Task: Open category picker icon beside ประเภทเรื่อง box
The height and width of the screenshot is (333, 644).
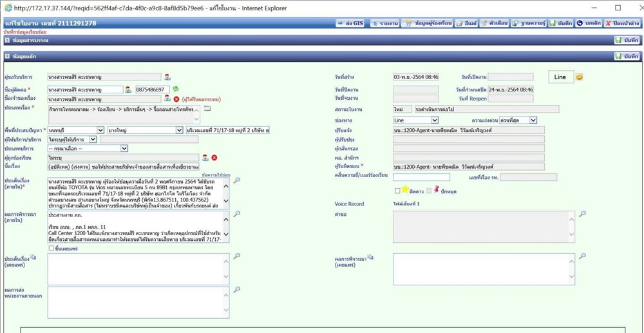Action: 207,108
